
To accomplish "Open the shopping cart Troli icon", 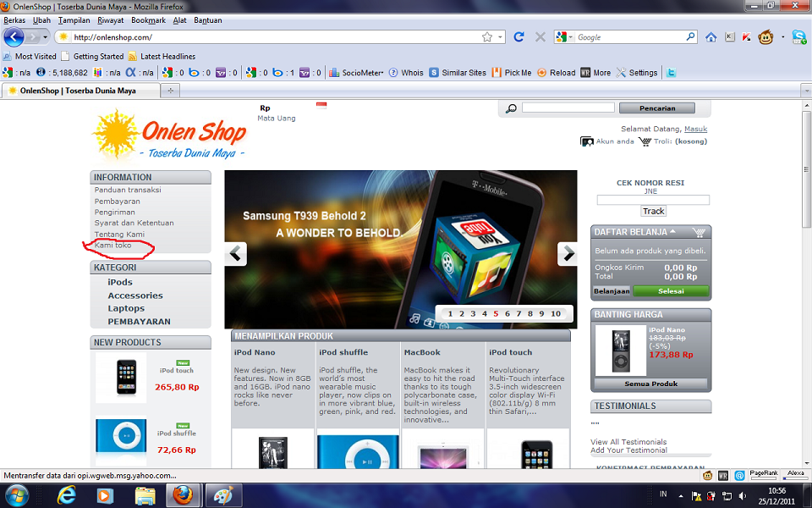I will coord(645,141).
